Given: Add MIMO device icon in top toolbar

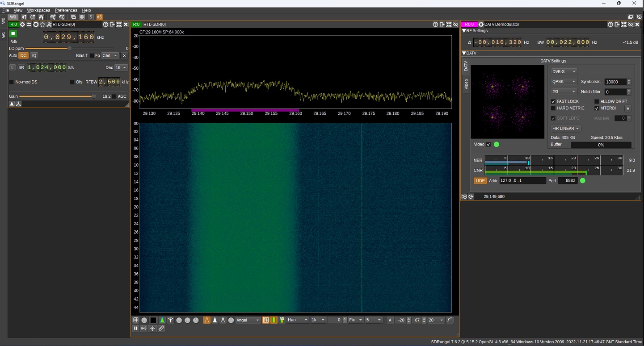Looking at the screenshot, I should click(x=41, y=17).
